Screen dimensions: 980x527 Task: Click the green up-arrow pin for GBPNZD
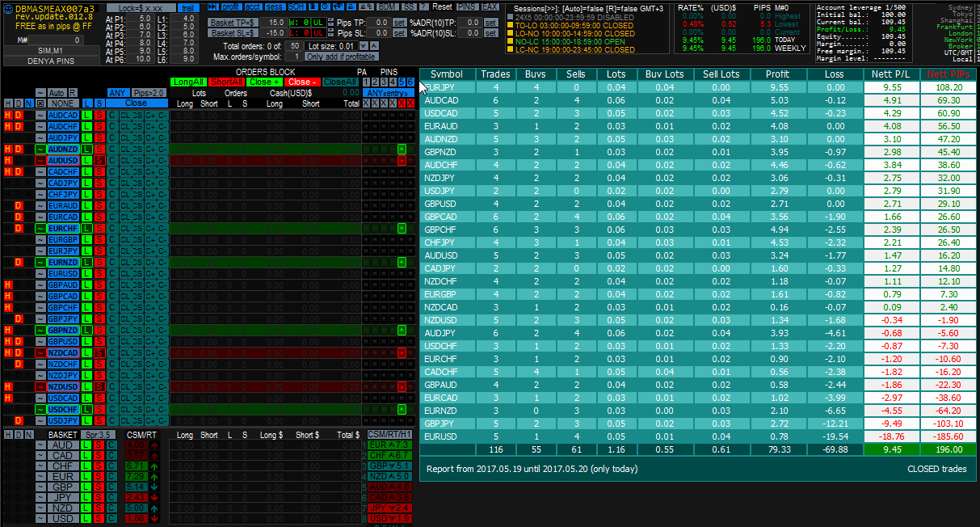(x=402, y=331)
